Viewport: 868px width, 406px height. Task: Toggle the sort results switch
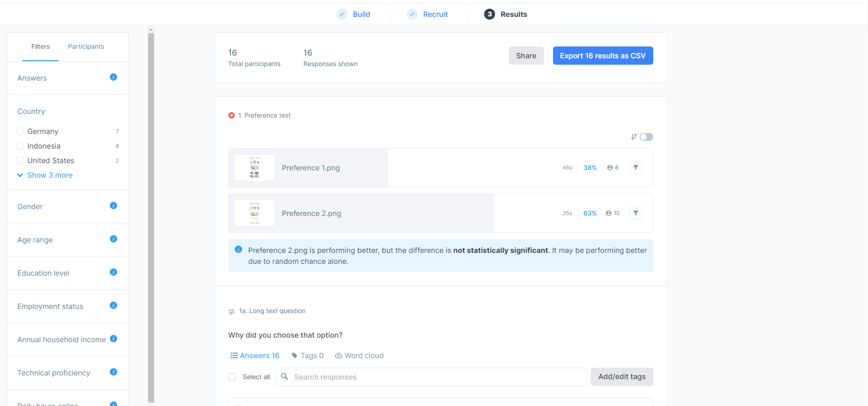646,137
